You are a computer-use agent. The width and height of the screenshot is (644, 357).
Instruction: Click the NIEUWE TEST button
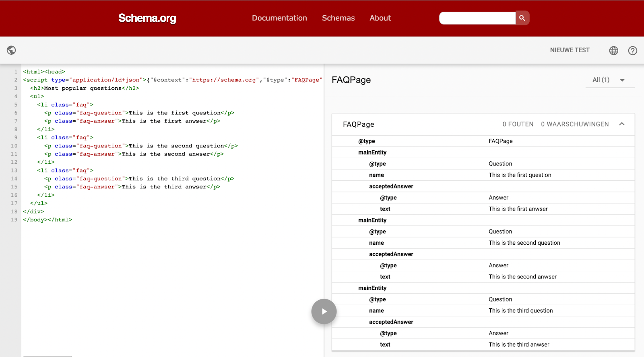570,50
